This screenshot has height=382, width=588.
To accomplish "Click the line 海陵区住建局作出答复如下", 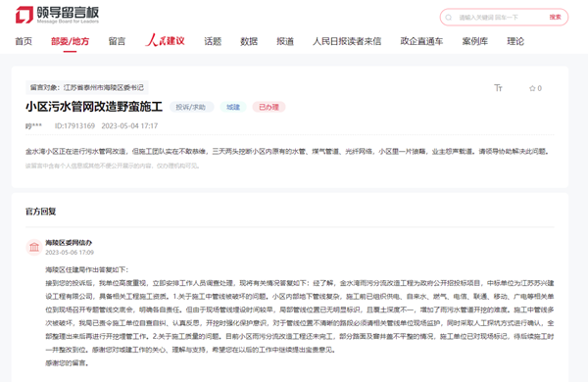I will pyautogui.click(x=87, y=270).
